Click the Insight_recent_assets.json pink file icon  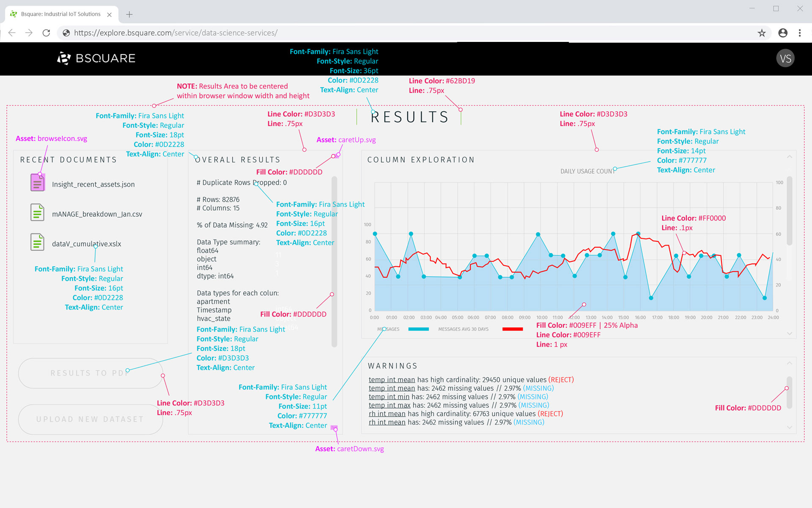coord(37,183)
